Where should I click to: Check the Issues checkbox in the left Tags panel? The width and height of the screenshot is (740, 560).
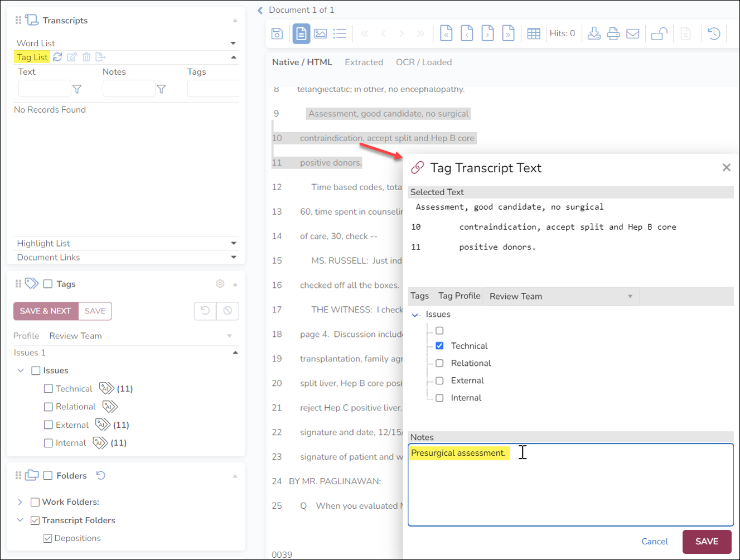tap(36, 370)
